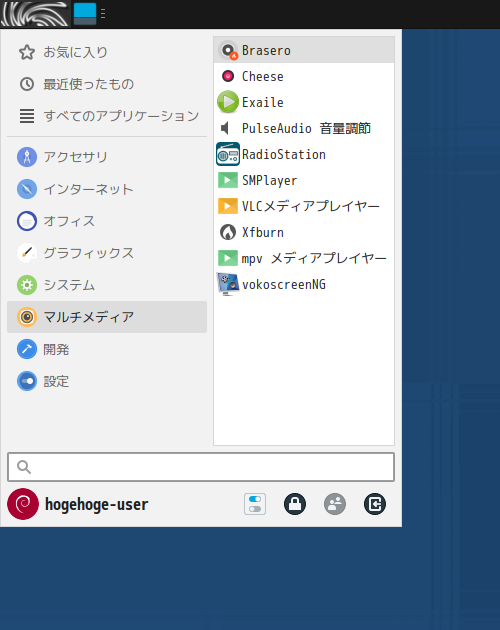This screenshot has width=500, height=630.
Task: Launch RadioStation from the list
Action: click(304, 154)
